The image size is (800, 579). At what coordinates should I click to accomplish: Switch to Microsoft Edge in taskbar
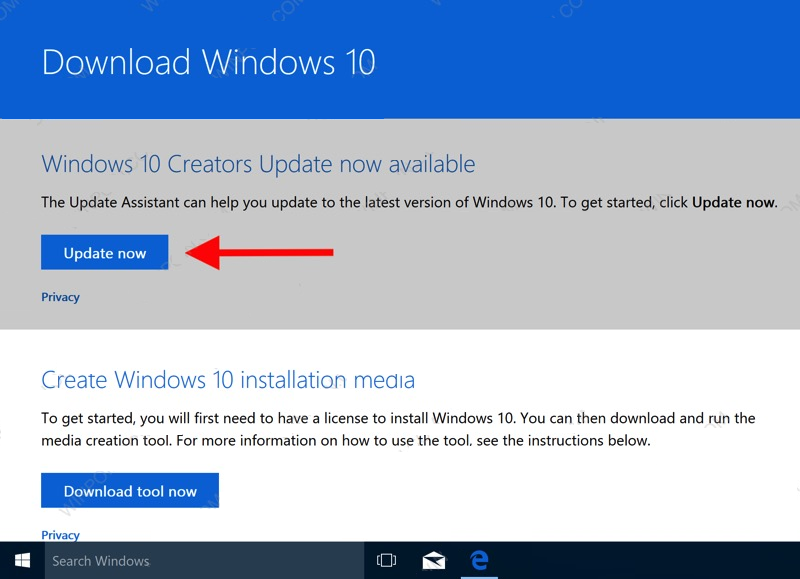(479, 561)
